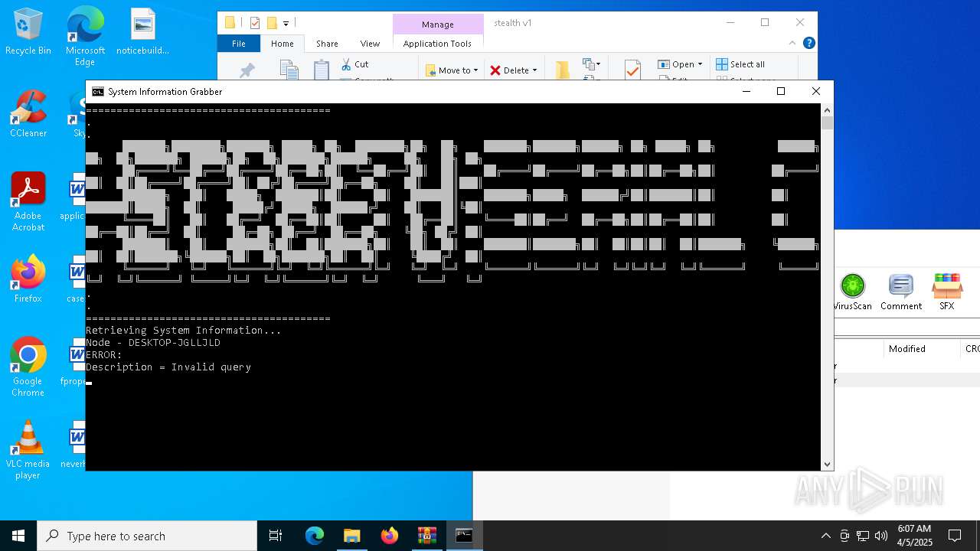Click the Manage contextual tab in Explorer
The image size is (980, 551).
coord(438,24)
